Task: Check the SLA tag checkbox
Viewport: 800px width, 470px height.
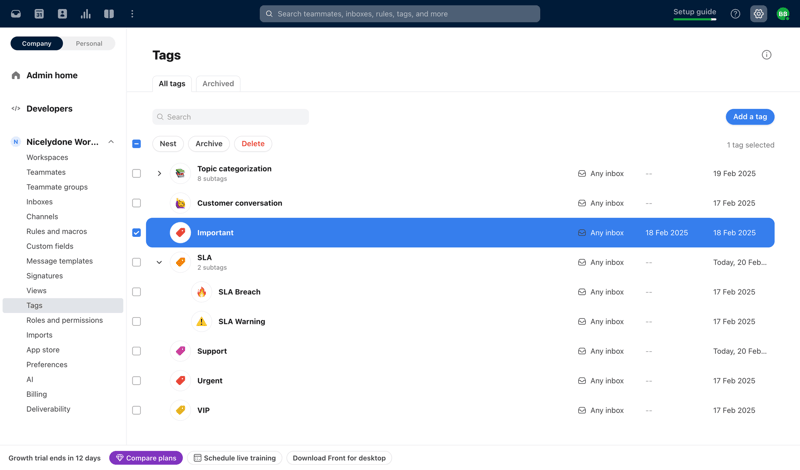Action: 136,262
